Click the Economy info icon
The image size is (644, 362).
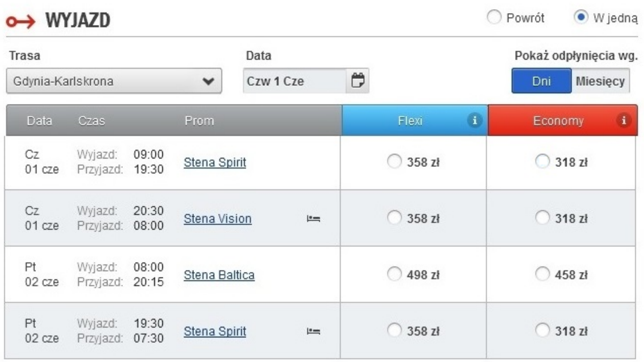point(623,120)
